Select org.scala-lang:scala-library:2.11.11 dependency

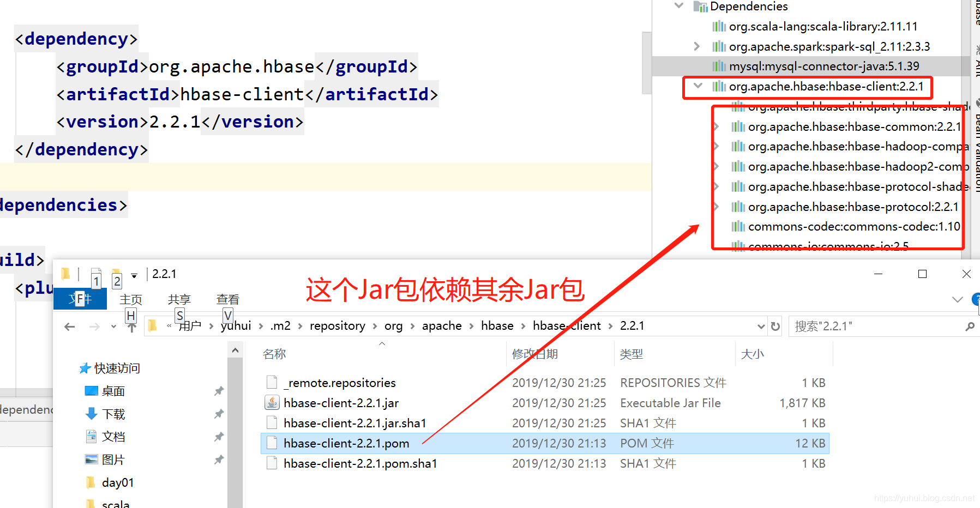pos(823,26)
